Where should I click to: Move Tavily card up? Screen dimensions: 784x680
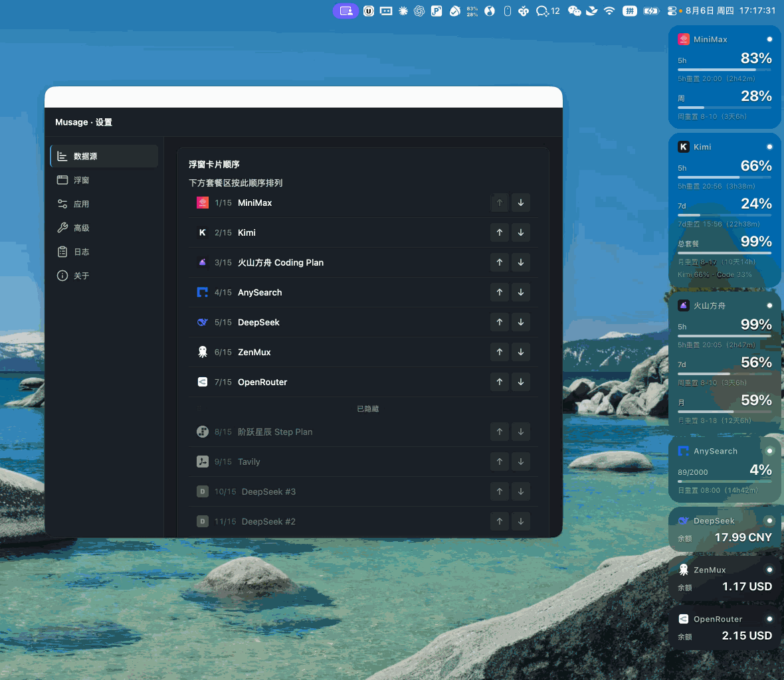(499, 462)
